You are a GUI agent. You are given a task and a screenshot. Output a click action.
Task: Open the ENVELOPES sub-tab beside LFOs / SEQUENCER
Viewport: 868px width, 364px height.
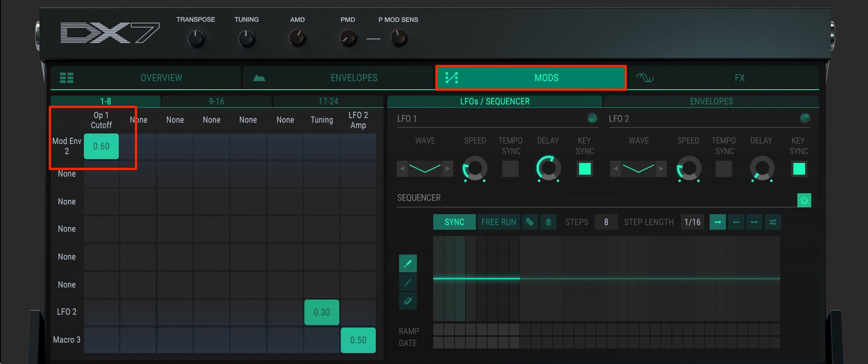[711, 101]
